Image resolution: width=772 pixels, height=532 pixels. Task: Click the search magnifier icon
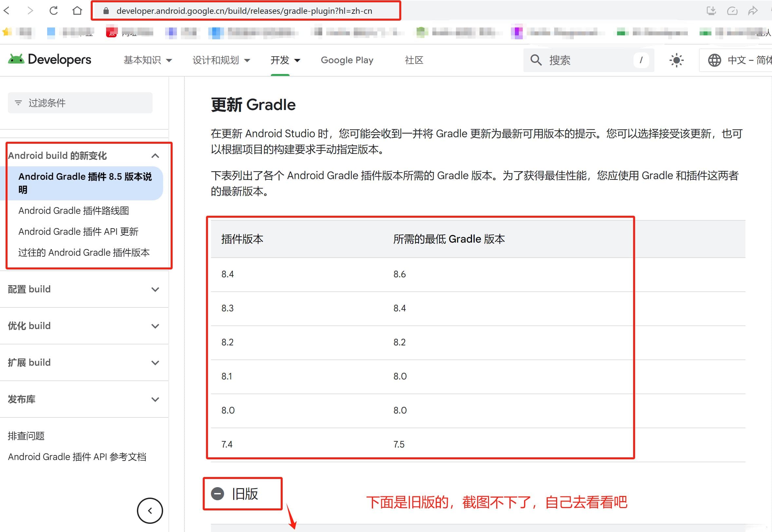(x=536, y=60)
